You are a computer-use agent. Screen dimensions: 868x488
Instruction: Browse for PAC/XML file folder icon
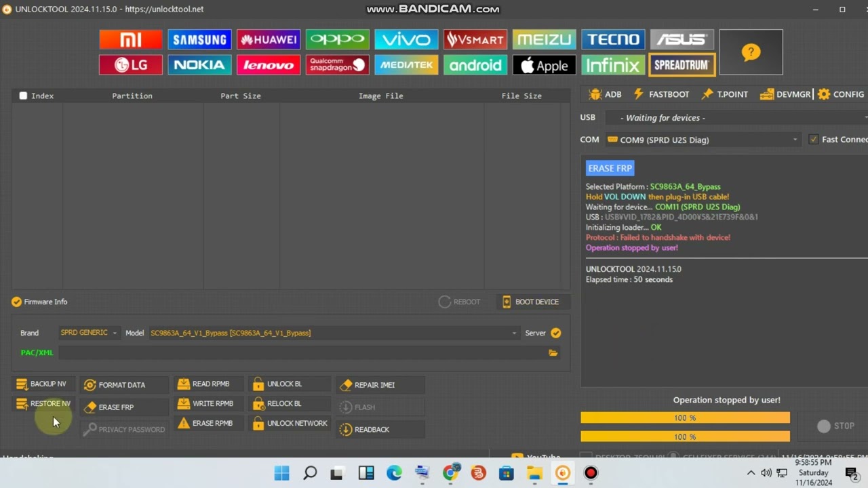[553, 352]
